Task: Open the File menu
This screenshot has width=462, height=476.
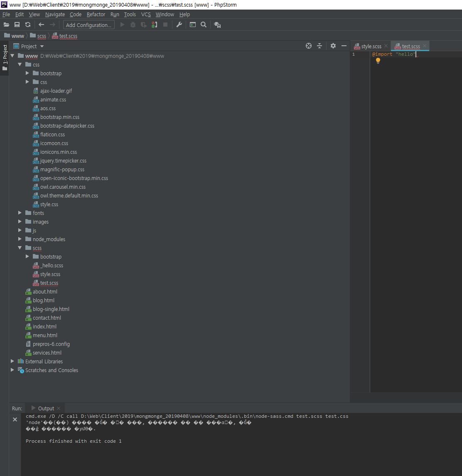Action: point(6,14)
